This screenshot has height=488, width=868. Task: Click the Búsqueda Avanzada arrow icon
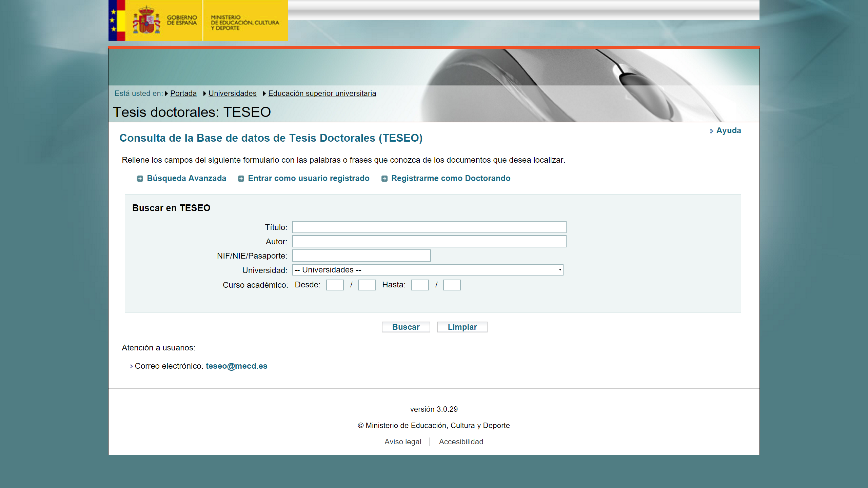pos(140,179)
